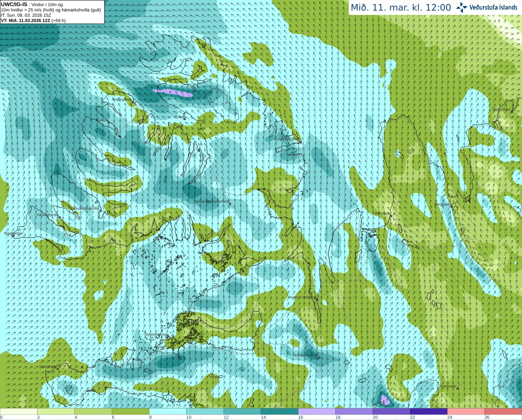Screen dimensions: 522x420
Task: Click the 0–2 m/s legend swatch
Action: point(19,411)
